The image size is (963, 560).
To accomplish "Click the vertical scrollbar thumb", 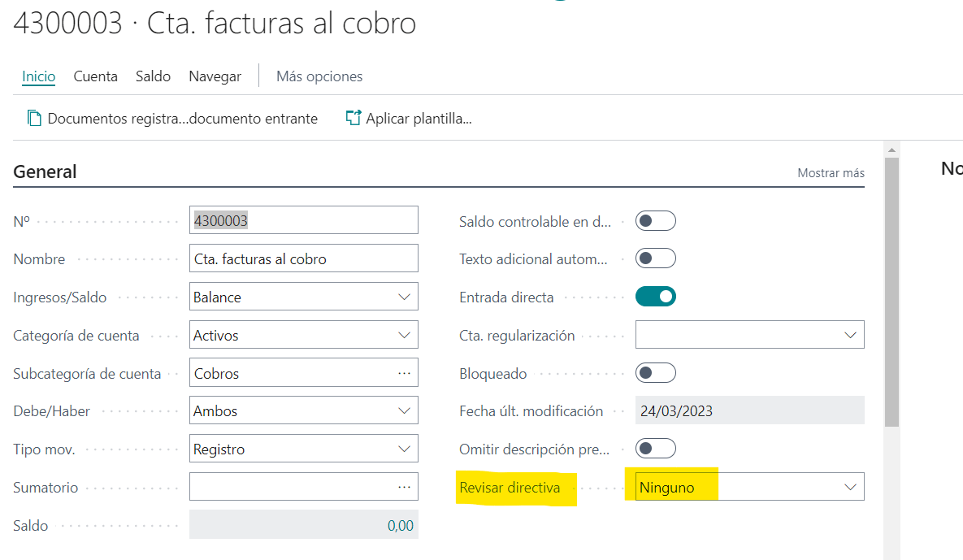I will click(x=891, y=293).
